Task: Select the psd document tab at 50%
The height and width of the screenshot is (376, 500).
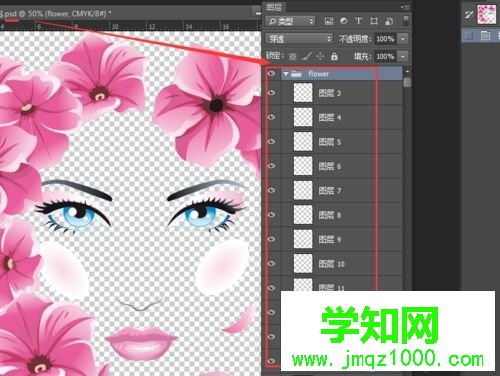Action: coord(55,14)
